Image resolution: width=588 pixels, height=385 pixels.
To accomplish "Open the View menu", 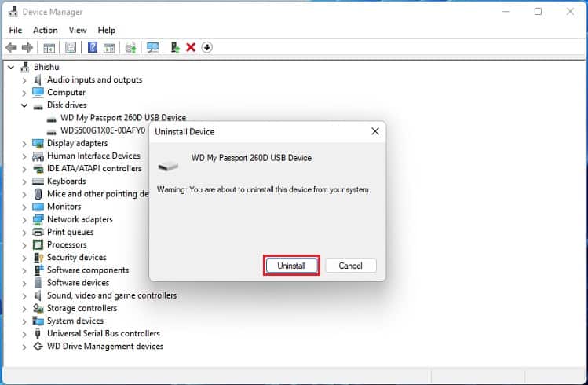I will pos(78,30).
